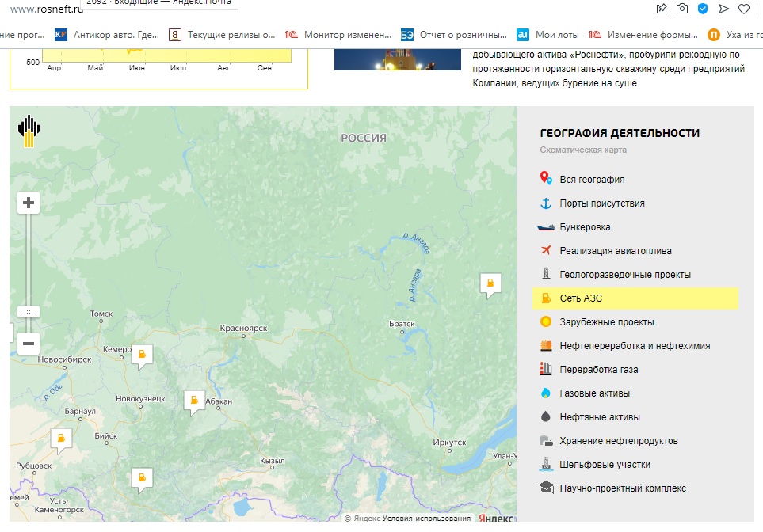The height and width of the screenshot is (532, 763).
Task: Open bookmark 'Мои лоты'
Action: 547,35
